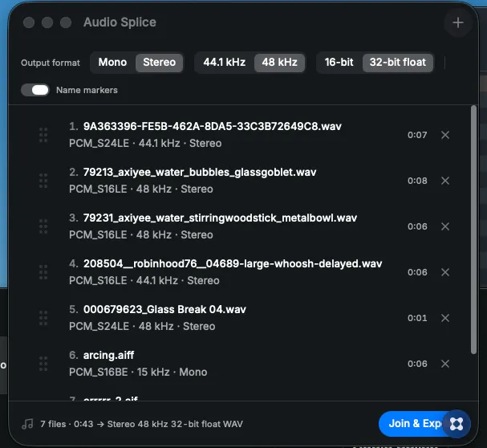Click the Output format label
Viewport: 487px width, 448px height.
tap(51, 63)
